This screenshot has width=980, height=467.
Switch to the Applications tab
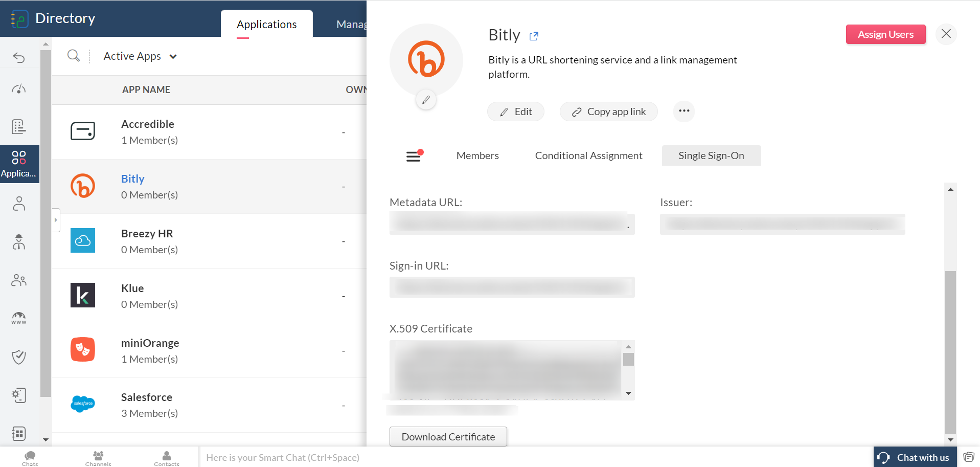267,24
